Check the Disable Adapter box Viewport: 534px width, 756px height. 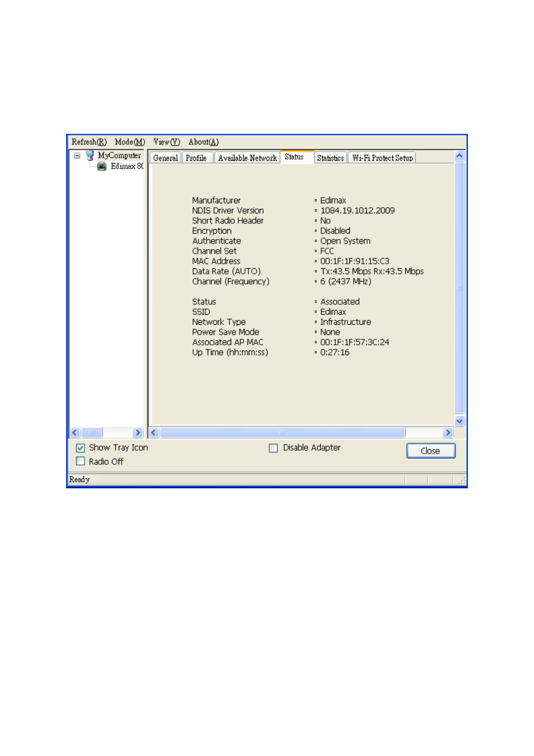point(273,448)
